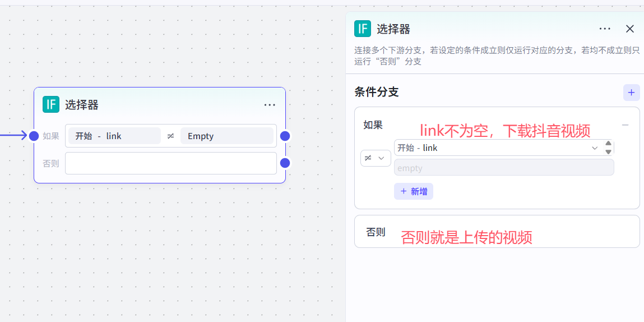Click the 否则 label on the canvas node

51,163
